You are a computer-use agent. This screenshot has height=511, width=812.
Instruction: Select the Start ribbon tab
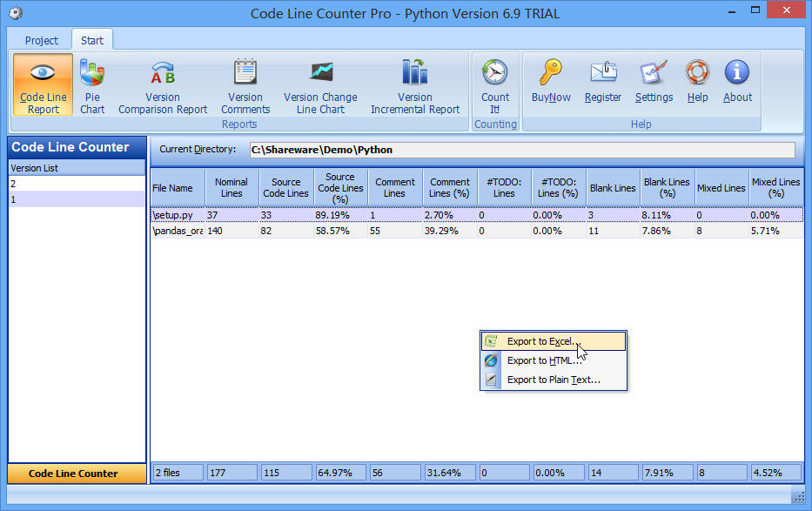(92, 40)
